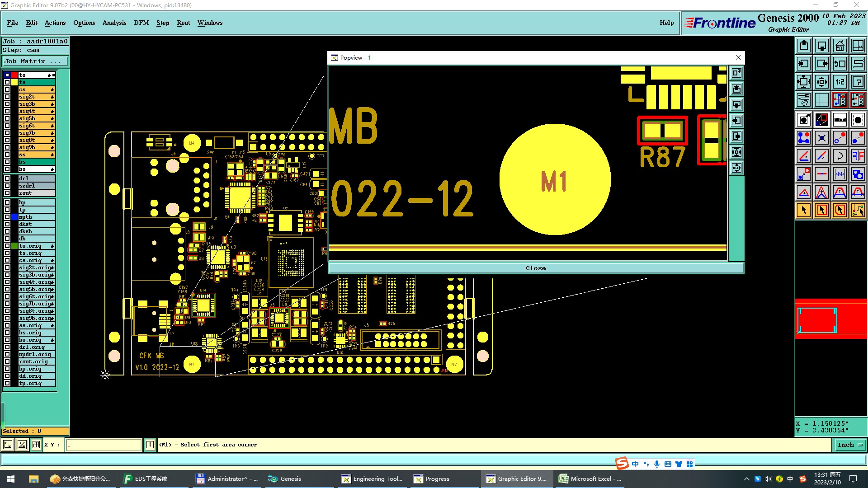868x488 pixels.
Task: Select the rectangle area select tool
Action: 822,210
